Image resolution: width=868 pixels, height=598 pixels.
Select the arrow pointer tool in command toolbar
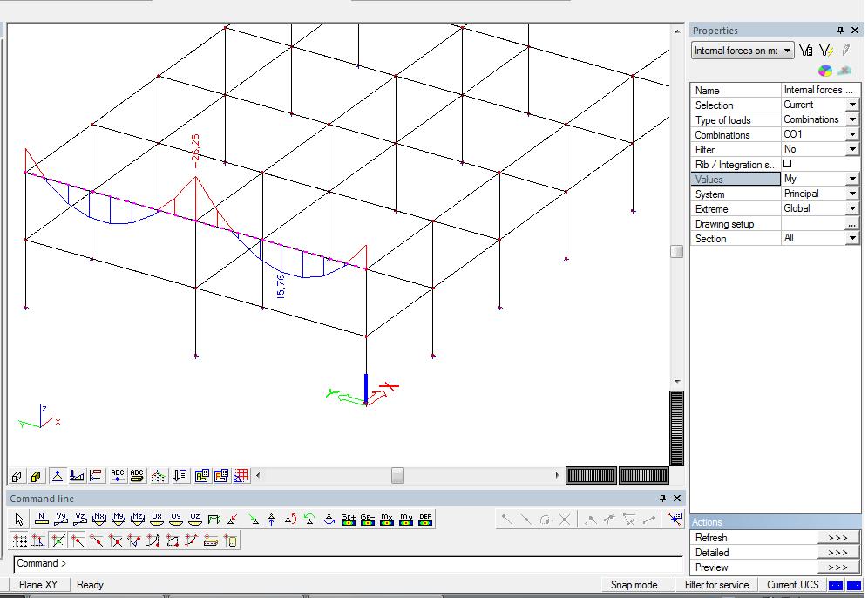20,520
